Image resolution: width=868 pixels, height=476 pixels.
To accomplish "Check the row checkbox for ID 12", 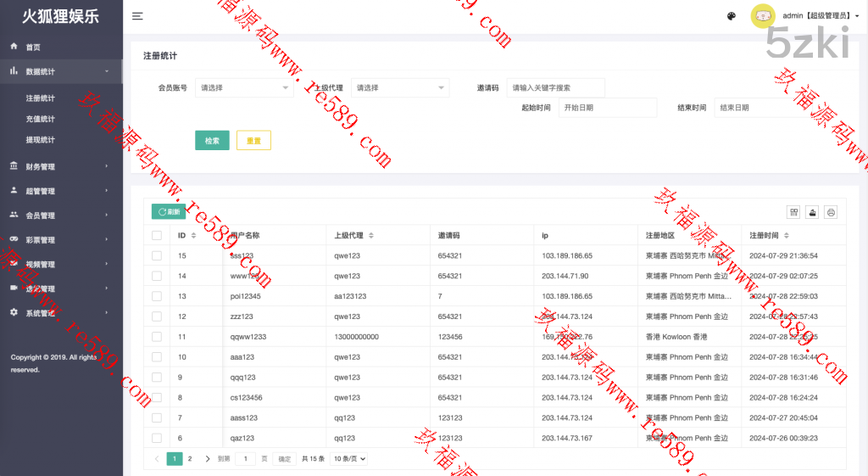I will 157,316.
